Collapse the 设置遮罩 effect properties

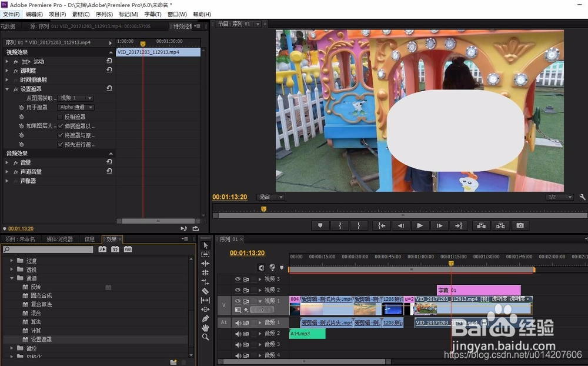point(6,89)
